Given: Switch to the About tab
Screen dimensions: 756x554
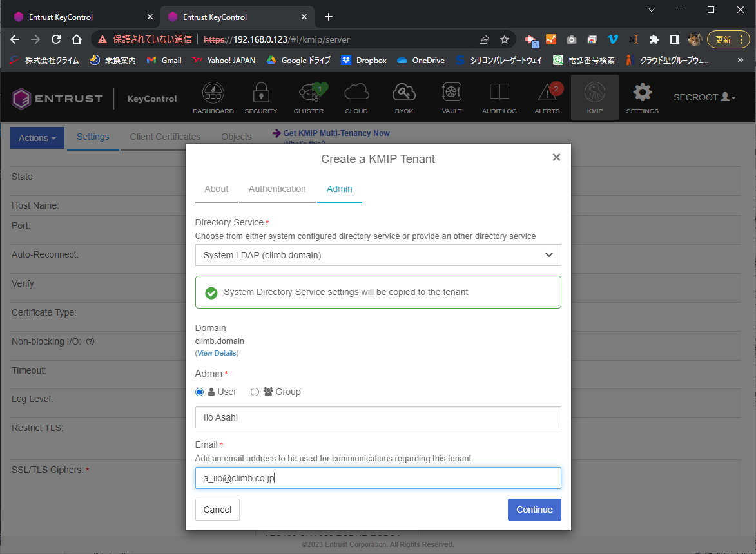Looking at the screenshot, I should tap(216, 189).
